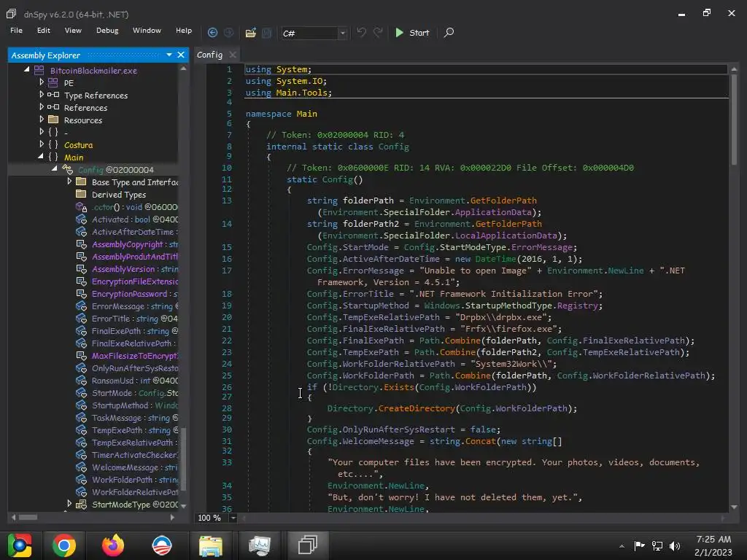This screenshot has width=747, height=560.
Task: Select the AssemblyCopyright constant
Action: 135,244
